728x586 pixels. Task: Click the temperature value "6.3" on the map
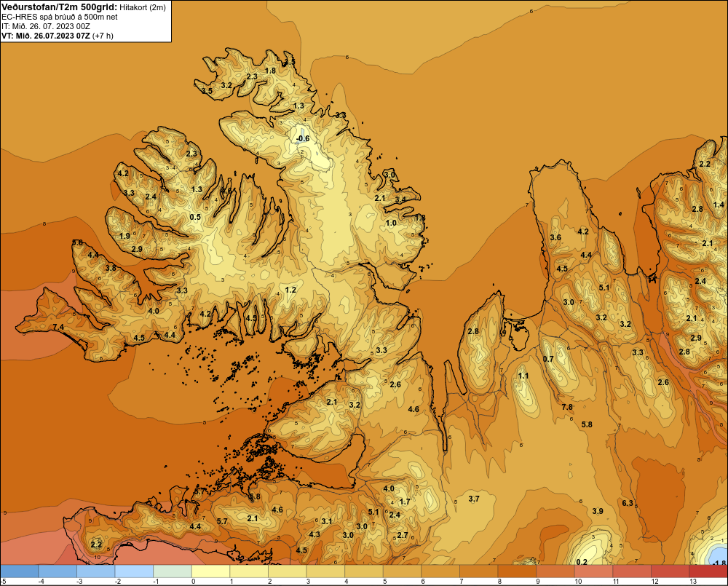point(628,503)
